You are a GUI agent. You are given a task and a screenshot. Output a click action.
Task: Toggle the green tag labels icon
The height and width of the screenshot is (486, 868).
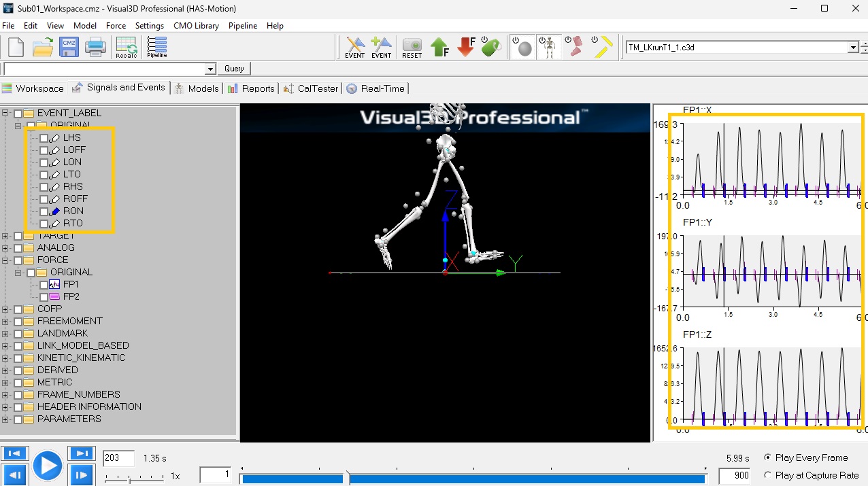click(491, 47)
